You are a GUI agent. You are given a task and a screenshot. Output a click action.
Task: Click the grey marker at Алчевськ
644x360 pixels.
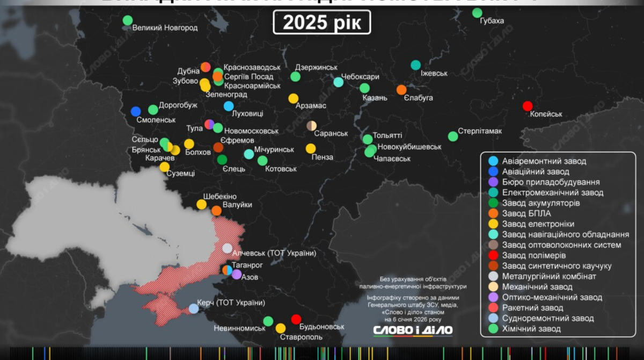(x=228, y=248)
